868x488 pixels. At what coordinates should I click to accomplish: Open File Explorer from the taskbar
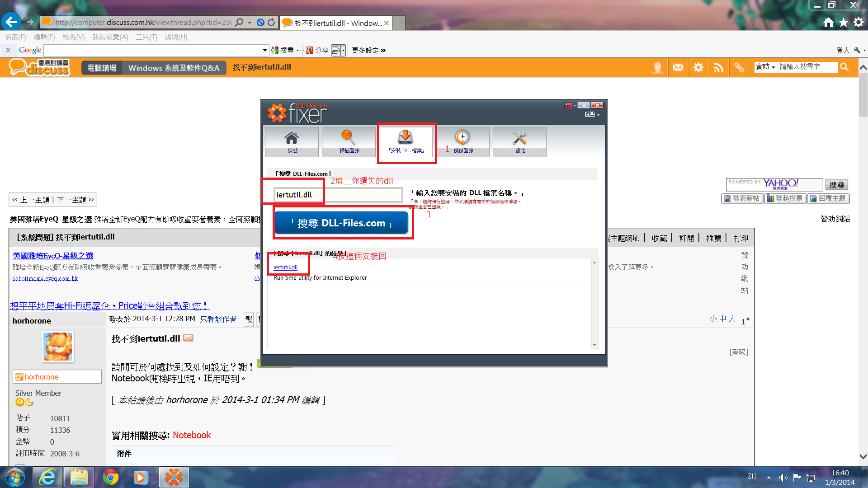pos(79,477)
